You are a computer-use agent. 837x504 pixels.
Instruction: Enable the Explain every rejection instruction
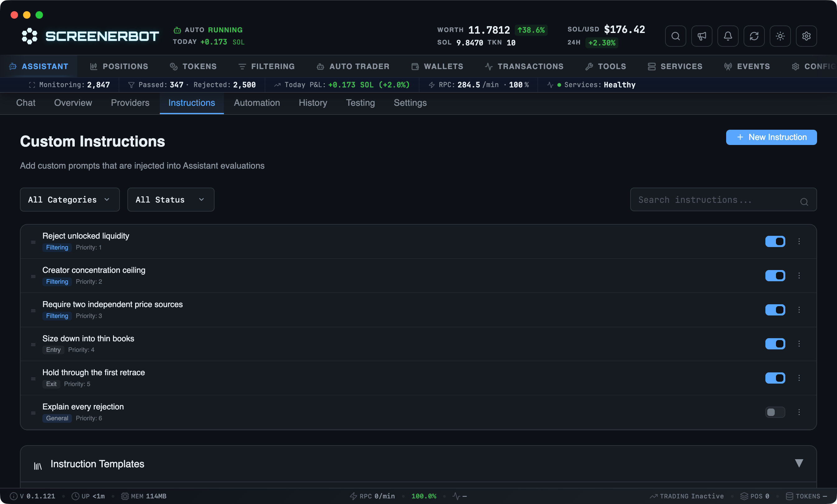pyautogui.click(x=775, y=412)
